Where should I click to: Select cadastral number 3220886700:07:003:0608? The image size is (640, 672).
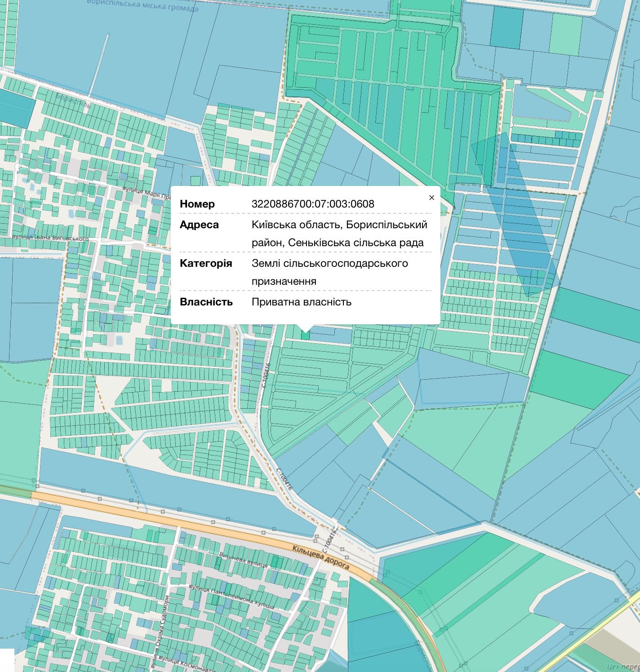[x=313, y=204]
